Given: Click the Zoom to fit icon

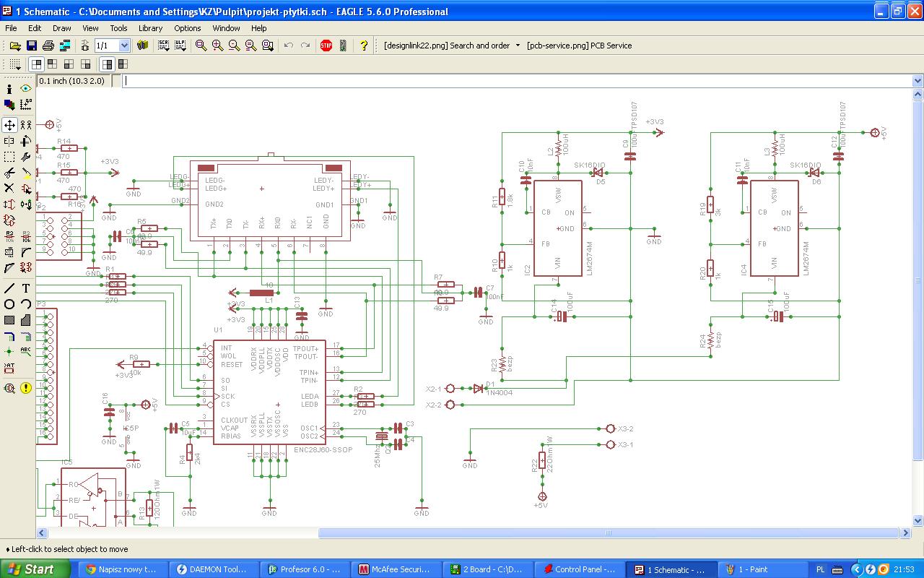Looking at the screenshot, I should tap(201, 46).
